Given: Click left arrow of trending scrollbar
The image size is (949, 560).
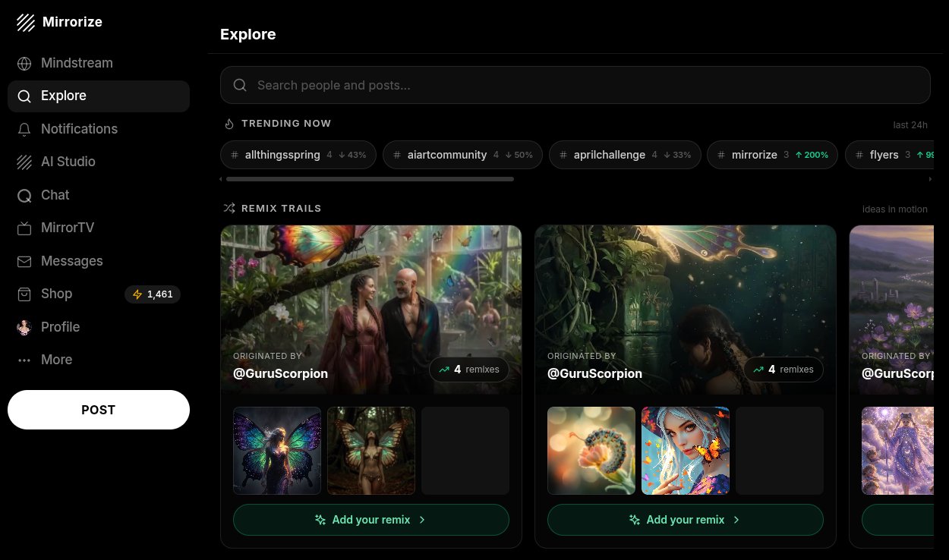Looking at the screenshot, I should pos(221,179).
